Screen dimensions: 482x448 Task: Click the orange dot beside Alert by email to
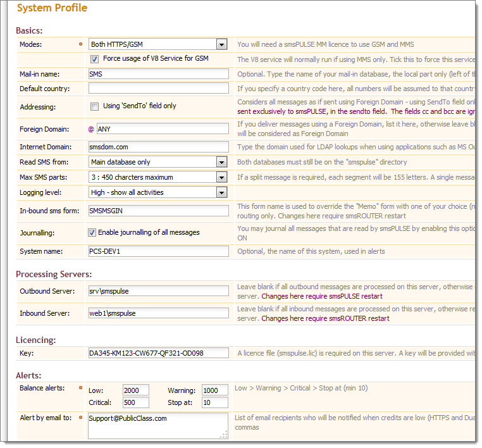coord(81,417)
